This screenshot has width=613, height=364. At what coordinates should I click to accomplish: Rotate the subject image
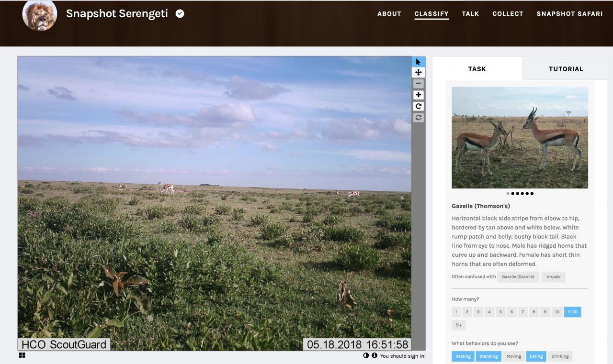point(419,106)
